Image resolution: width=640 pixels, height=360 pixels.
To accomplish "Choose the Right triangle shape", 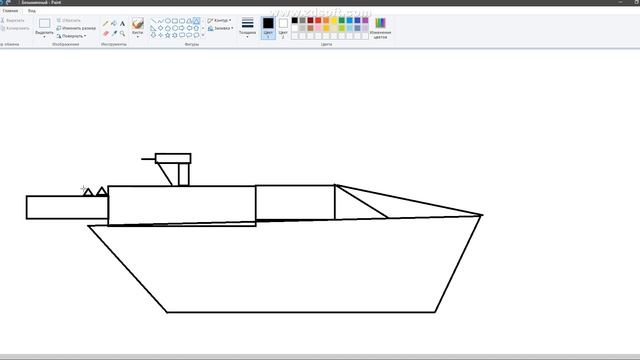I will tap(153, 28).
